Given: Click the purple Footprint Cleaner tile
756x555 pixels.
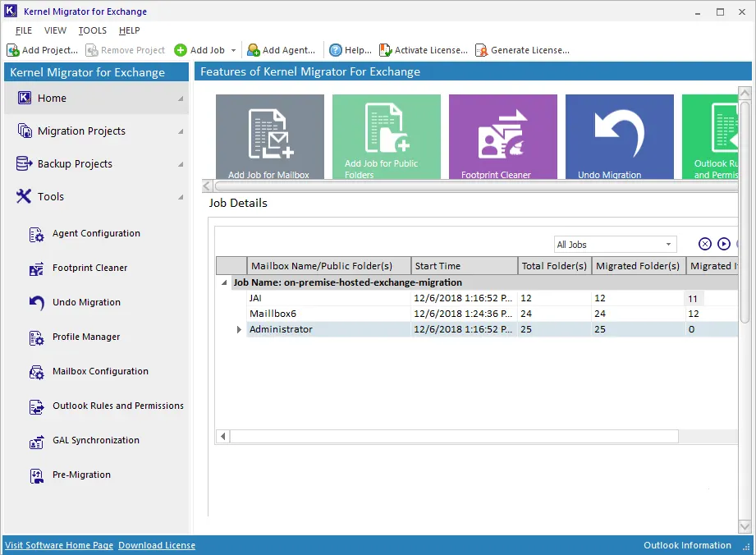Looking at the screenshot, I should coord(503,137).
